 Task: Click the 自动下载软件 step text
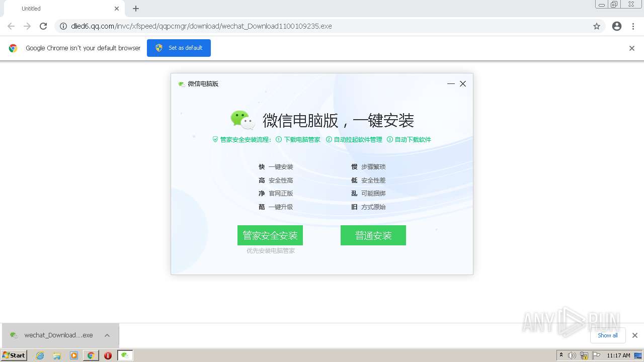[x=413, y=140]
